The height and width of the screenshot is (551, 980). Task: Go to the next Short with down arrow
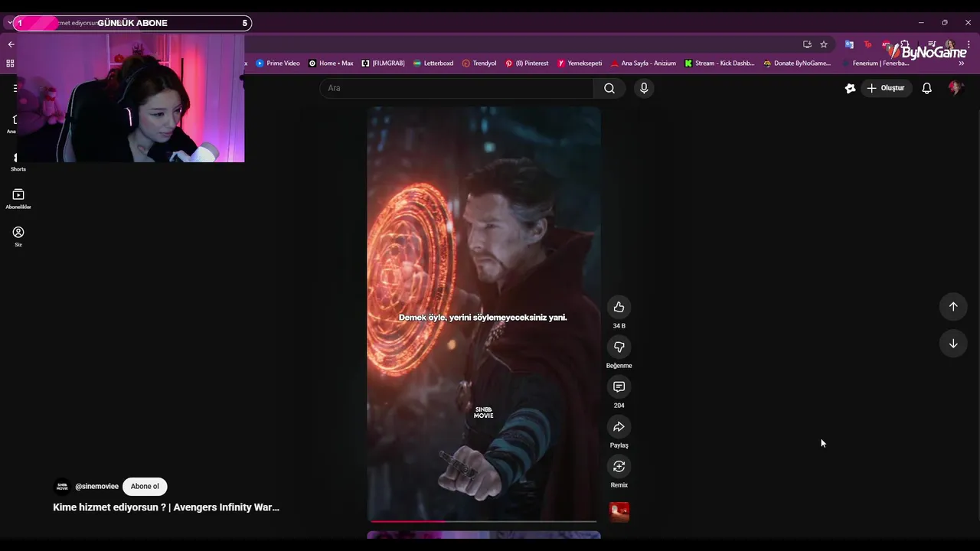click(x=953, y=344)
